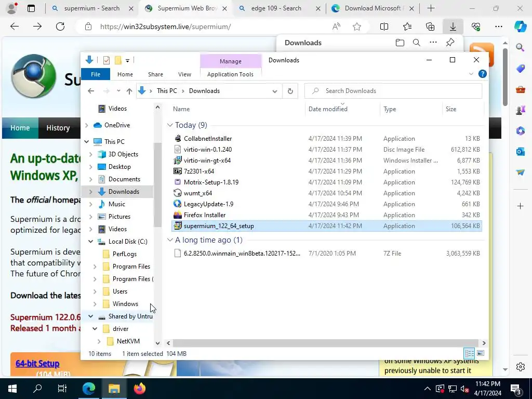Open CollabnetInstaller application file

pyautogui.click(x=208, y=138)
